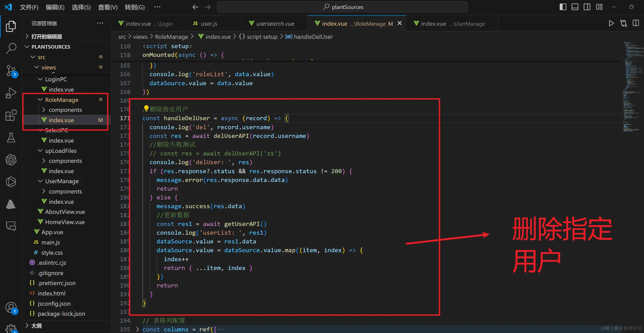644x333 pixels.
Task: Open the 文件(F) menu
Action: coord(29,7)
